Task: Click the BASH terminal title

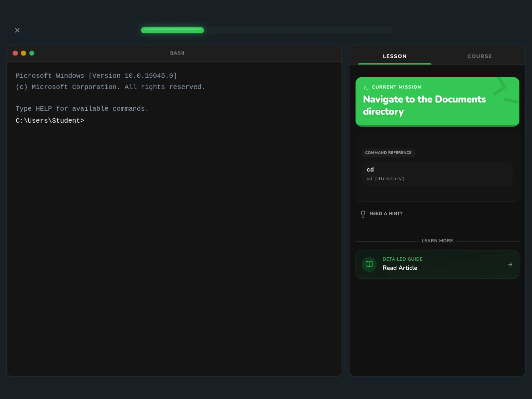Action: [x=177, y=53]
